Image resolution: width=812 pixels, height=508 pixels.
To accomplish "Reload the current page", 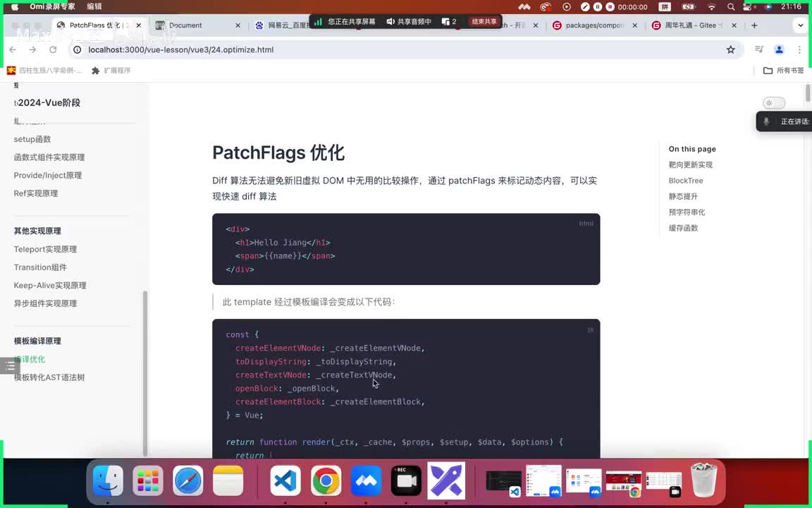I will click(x=53, y=50).
